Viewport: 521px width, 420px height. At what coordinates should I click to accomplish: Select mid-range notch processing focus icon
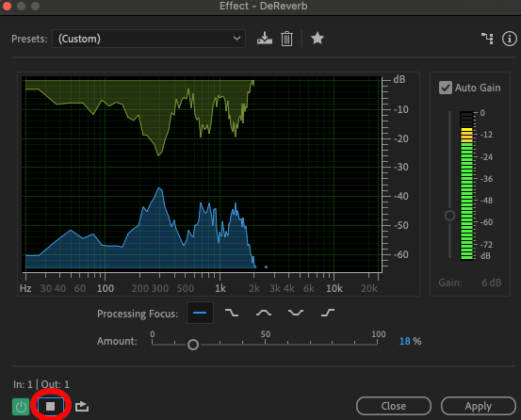(x=296, y=313)
